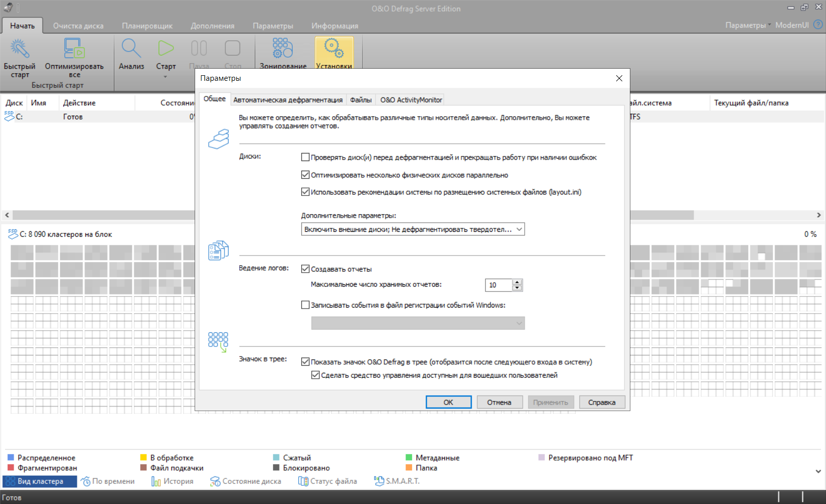Expand the small arrow below Старт
This screenshot has height=504, width=826.
click(x=165, y=77)
